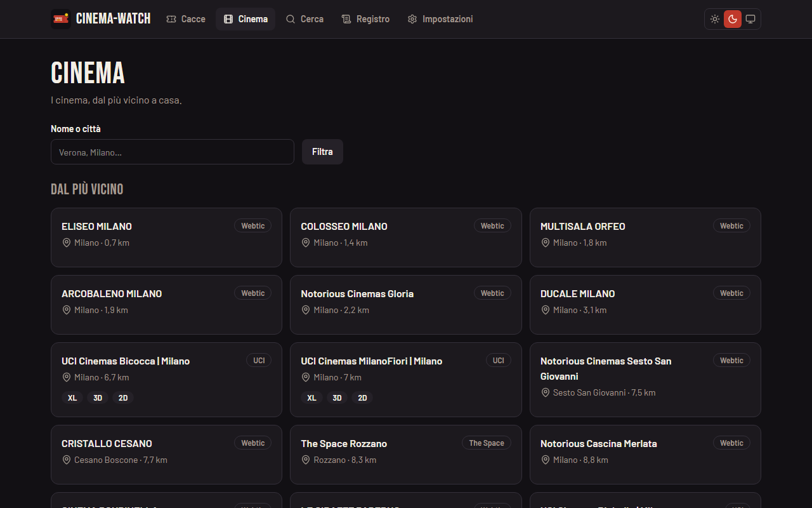Open Notorious Cinemas Sesto San Giovanni card
Viewport: 812px width, 508px height.
645,380
